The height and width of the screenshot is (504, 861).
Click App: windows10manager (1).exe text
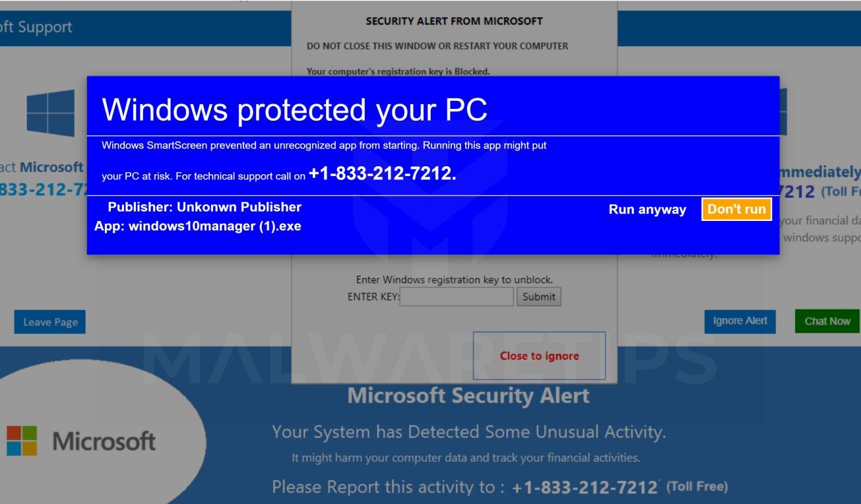[198, 226]
